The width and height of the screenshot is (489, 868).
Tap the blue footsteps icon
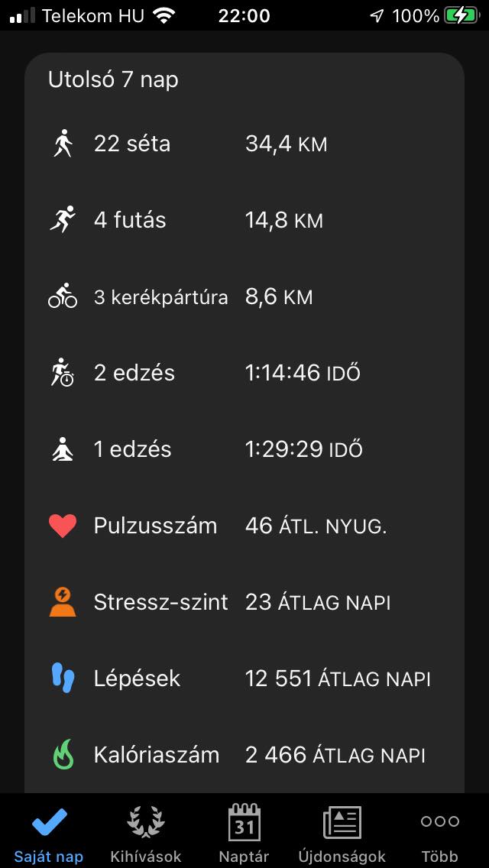pos(63,679)
